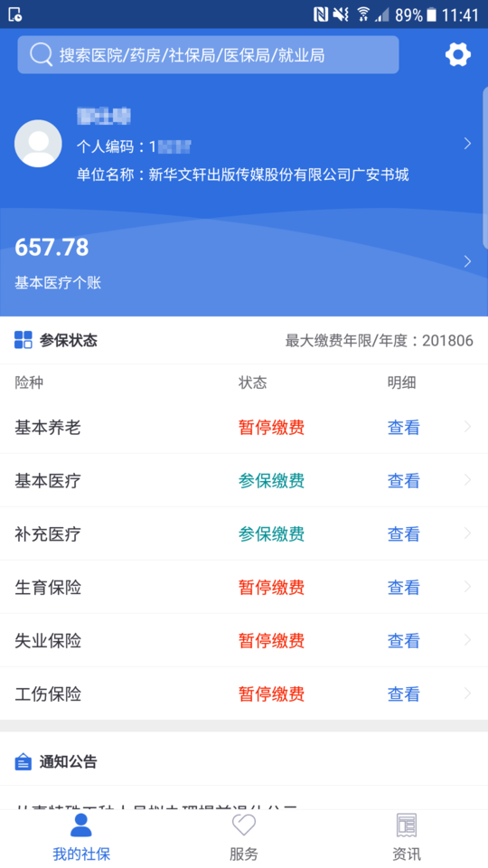Viewport: 488px width, 868px height.
Task: Tap the 服务 heart icon
Action: tap(243, 826)
